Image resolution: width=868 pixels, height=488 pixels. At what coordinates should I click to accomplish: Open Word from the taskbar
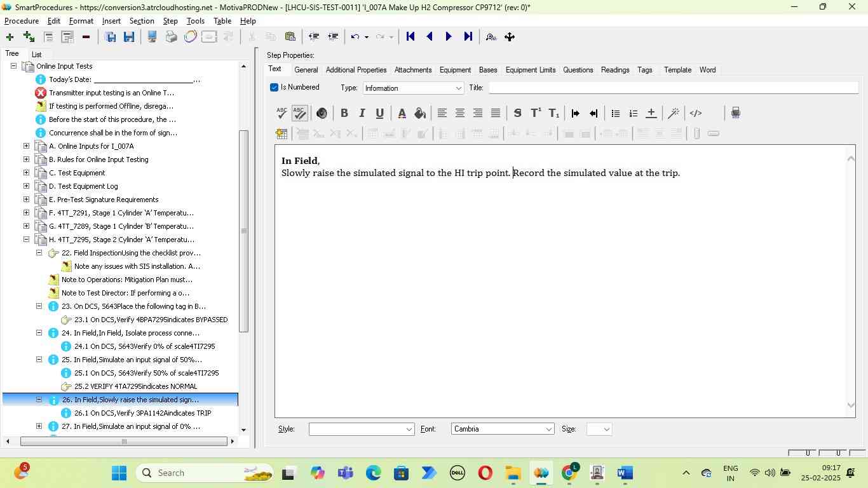625,473
